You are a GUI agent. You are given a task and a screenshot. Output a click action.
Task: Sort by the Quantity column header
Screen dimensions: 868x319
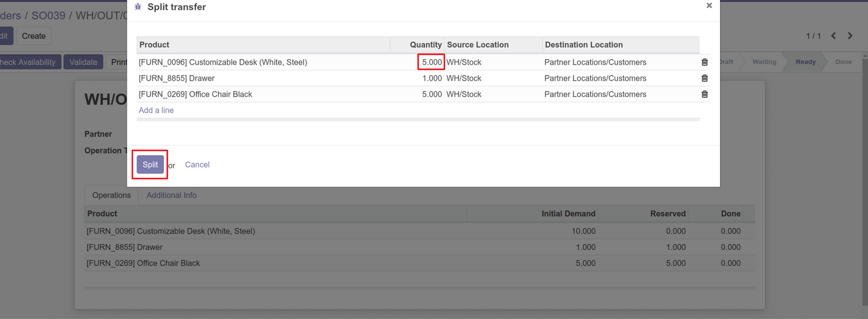click(x=425, y=45)
